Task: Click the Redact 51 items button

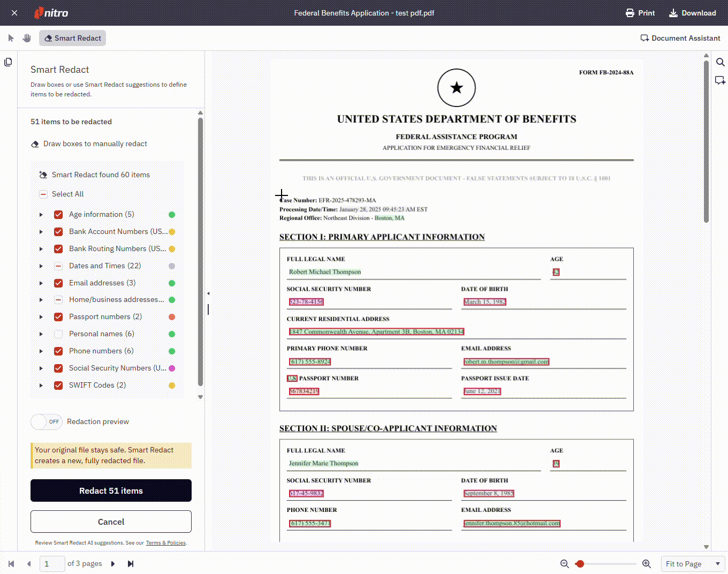Action: (111, 490)
